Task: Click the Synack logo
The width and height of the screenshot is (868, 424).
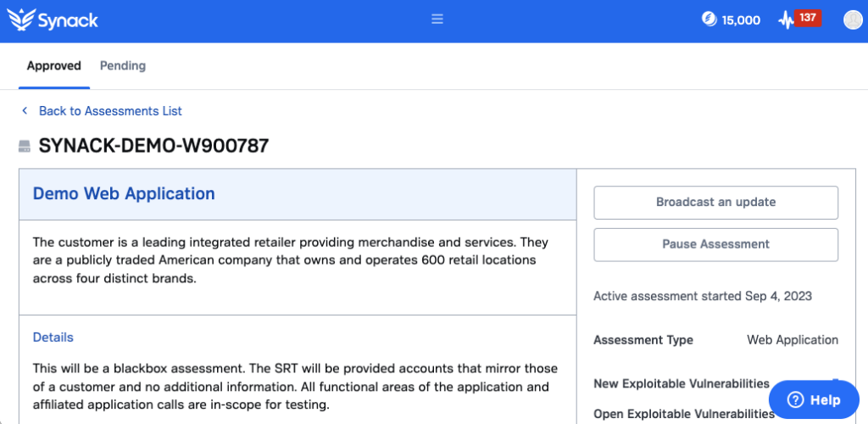Action: 53,20
